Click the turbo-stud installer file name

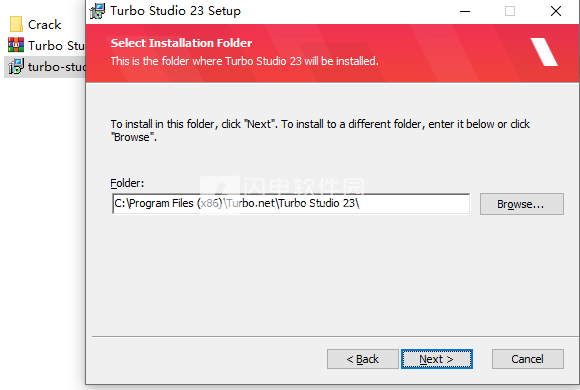click(x=57, y=67)
